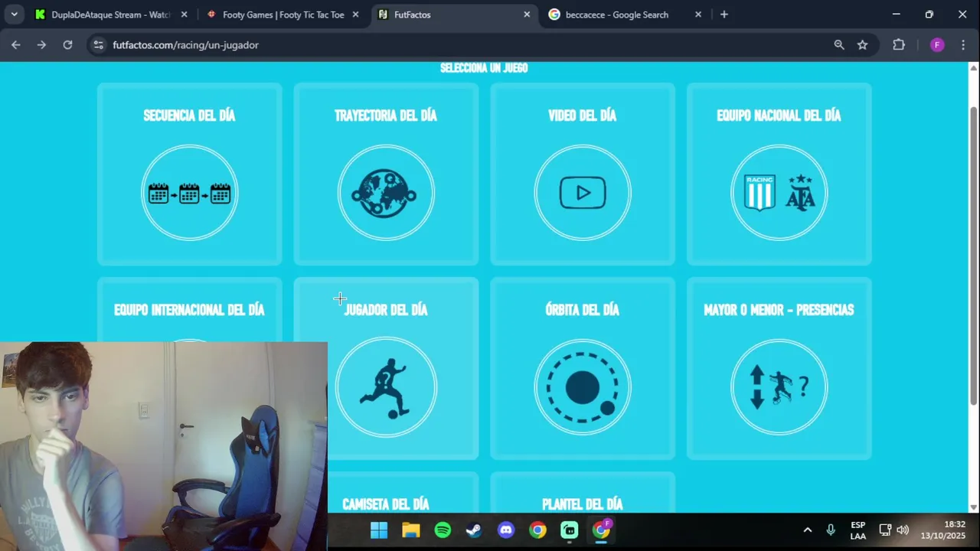Select the Equipo Nacional del Día title

coord(779,116)
